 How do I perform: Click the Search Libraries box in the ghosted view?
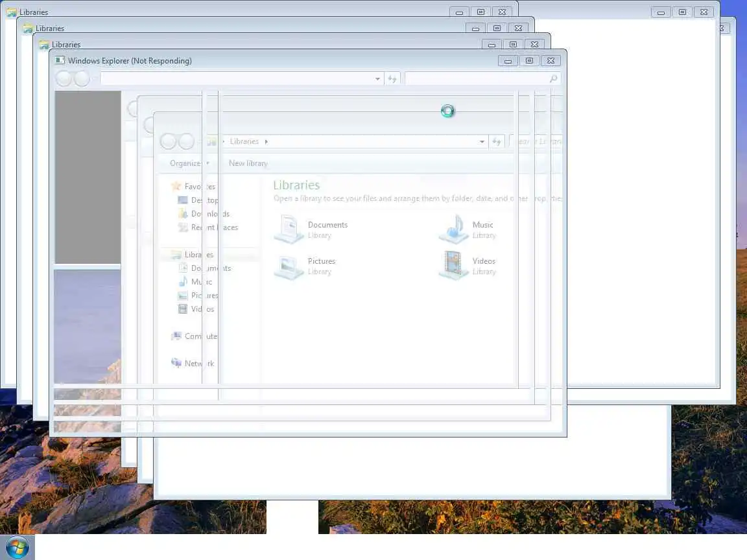click(538, 141)
